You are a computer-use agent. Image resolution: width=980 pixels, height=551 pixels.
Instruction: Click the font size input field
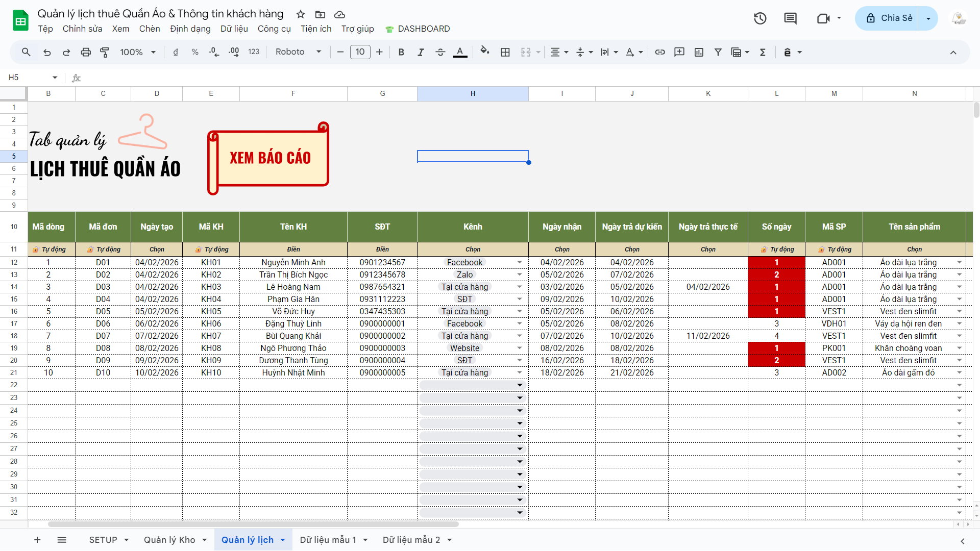coord(360,52)
